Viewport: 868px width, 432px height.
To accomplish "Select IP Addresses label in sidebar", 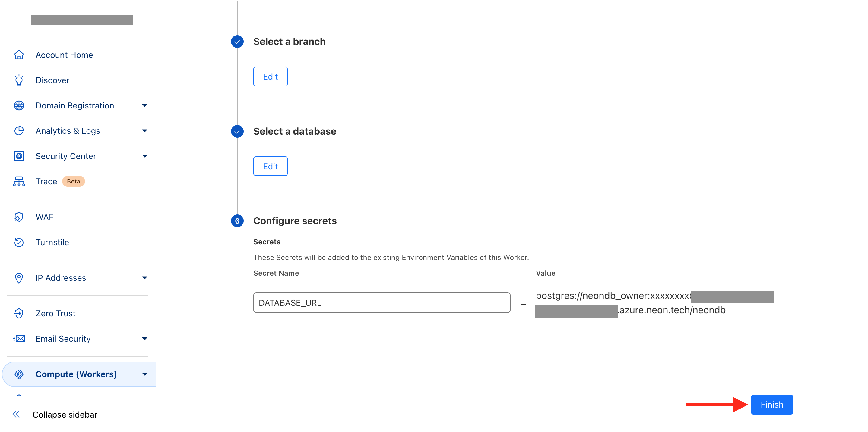I will [61, 277].
